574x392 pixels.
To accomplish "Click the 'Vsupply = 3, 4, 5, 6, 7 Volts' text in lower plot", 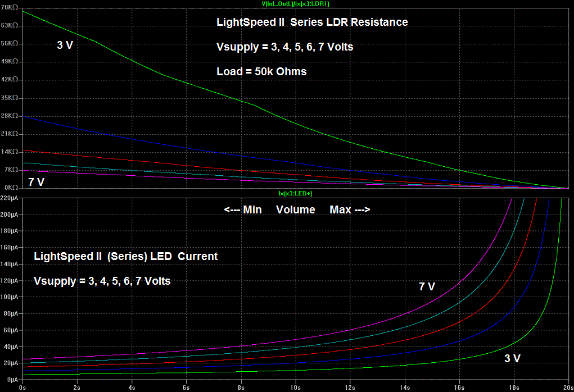I will pos(102,281).
